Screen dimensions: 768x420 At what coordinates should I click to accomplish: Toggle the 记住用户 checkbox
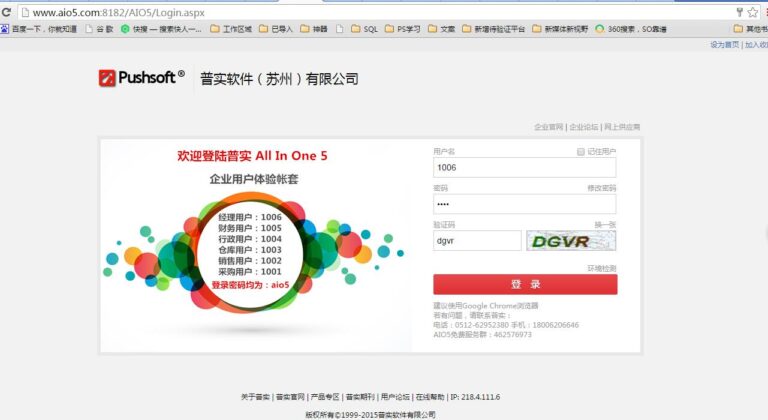pos(580,152)
